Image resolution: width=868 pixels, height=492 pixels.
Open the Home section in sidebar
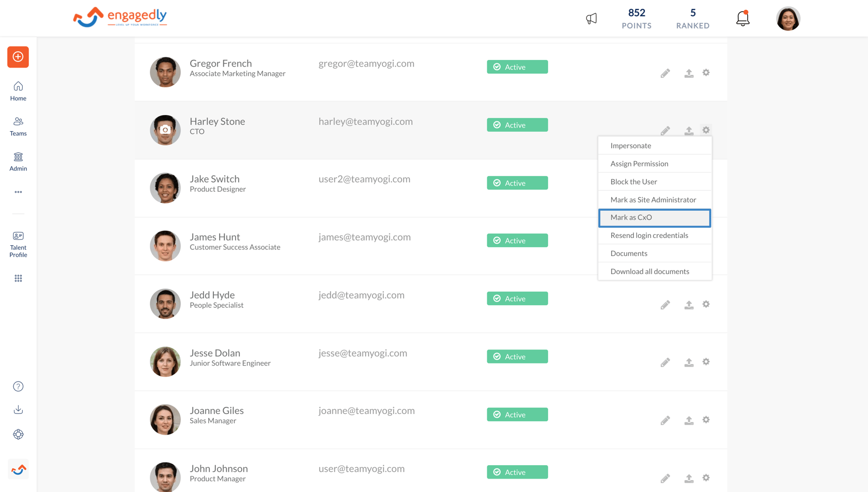18,91
